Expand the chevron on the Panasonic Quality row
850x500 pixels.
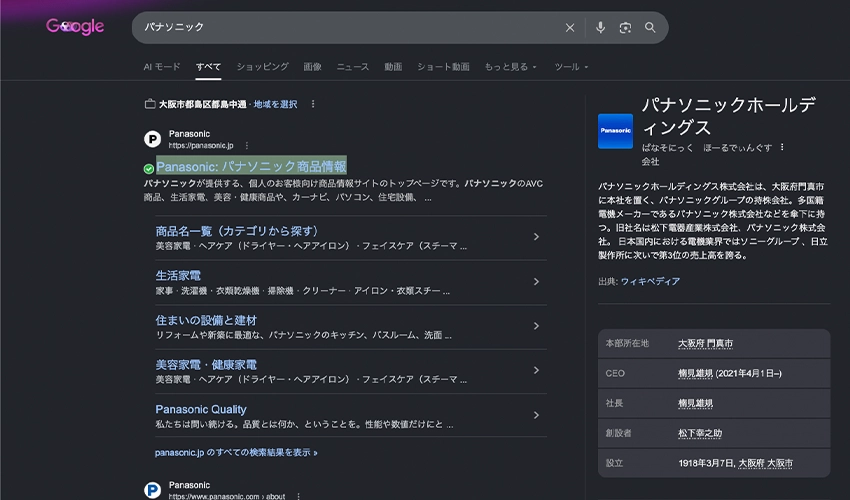coord(536,415)
